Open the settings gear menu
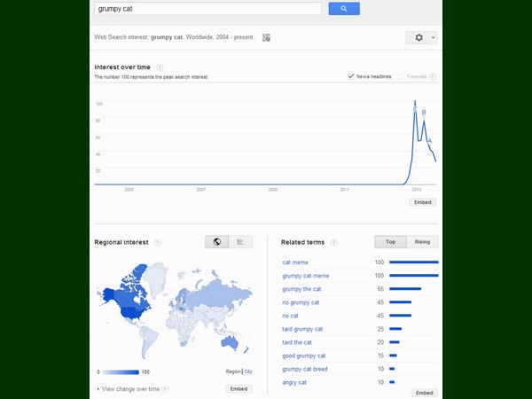 click(419, 37)
